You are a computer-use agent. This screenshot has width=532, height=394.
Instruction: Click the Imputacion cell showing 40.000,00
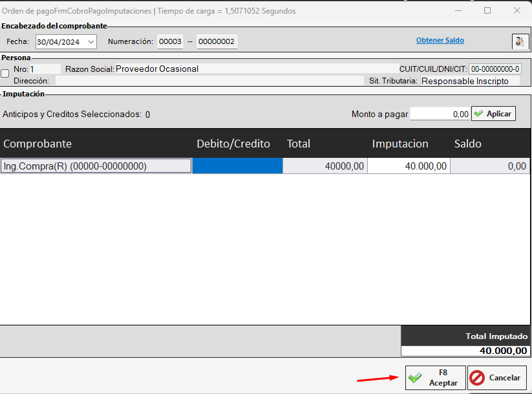(x=409, y=166)
